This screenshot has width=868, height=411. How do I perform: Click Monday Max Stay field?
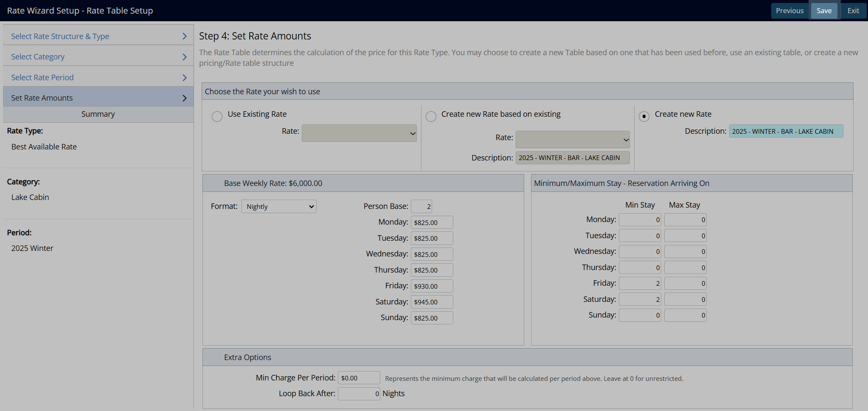pos(685,220)
